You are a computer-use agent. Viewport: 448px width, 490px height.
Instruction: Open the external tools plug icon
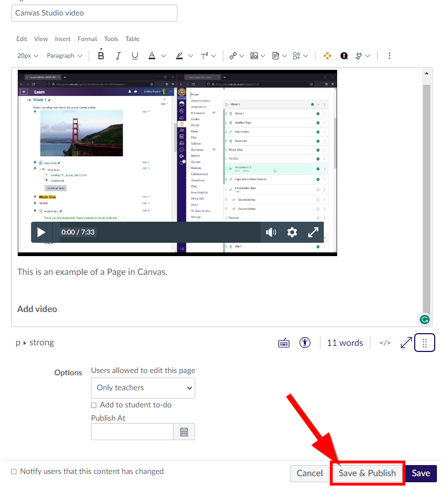click(x=359, y=55)
